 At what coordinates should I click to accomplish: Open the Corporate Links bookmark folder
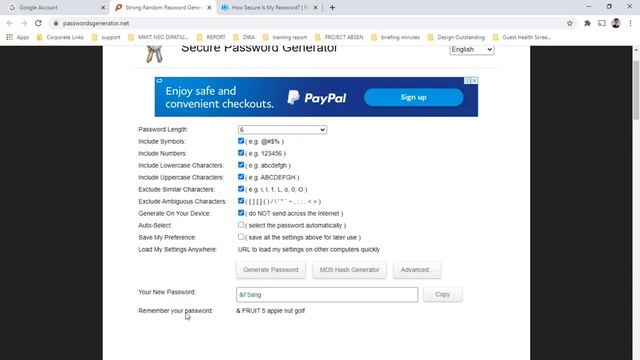tap(60, 37)
